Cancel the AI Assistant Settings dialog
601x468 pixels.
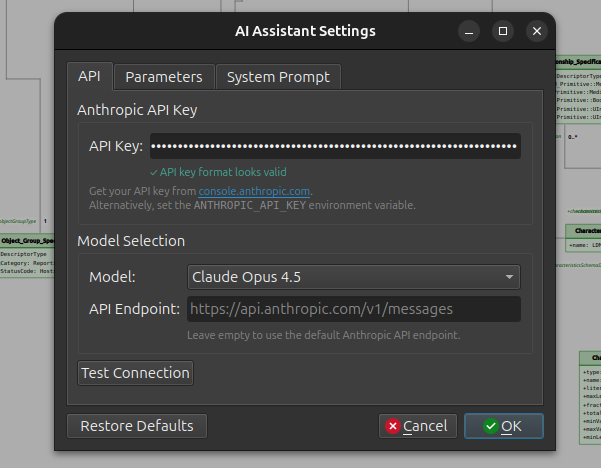point(418,426)
